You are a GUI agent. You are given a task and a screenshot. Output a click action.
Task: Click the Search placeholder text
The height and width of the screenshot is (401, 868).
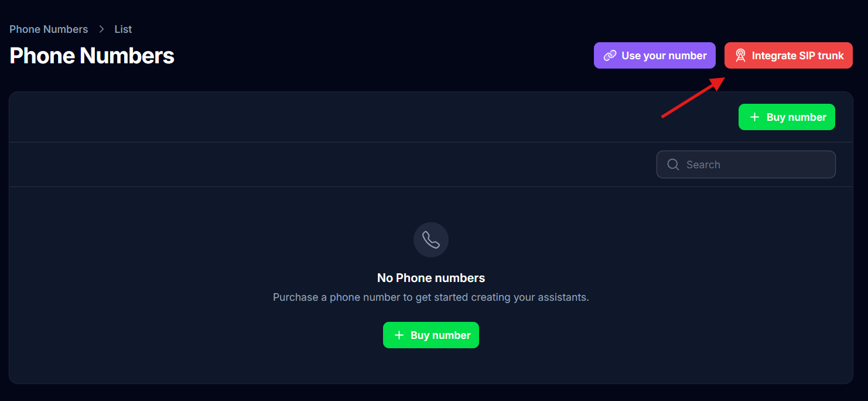703,164
